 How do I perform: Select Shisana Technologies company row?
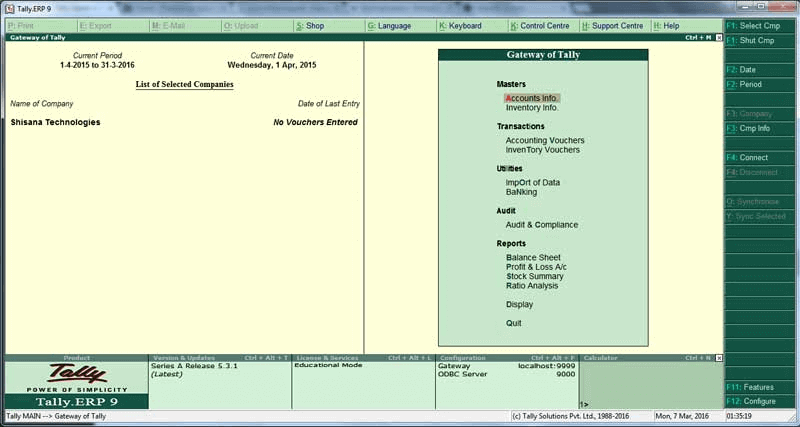(x=184, y=122)
